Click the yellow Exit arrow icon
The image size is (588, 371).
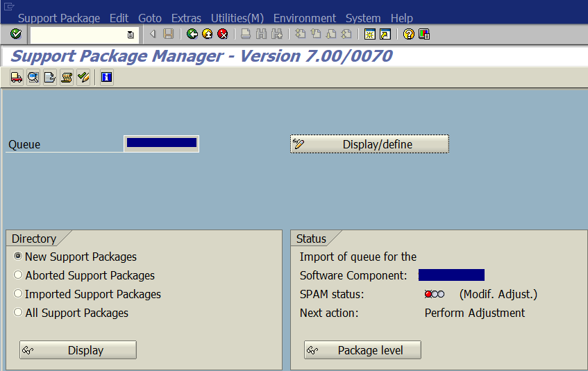point(208,34)
